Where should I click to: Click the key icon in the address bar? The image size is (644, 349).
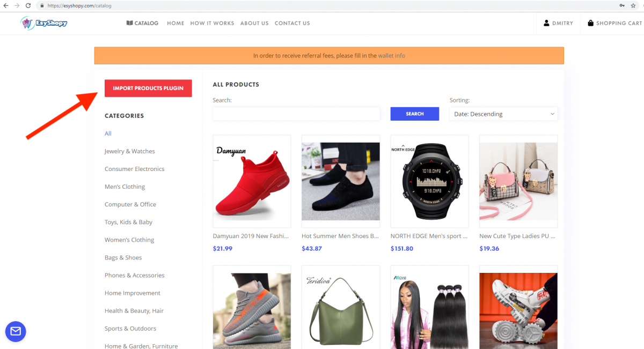(622, 5)
